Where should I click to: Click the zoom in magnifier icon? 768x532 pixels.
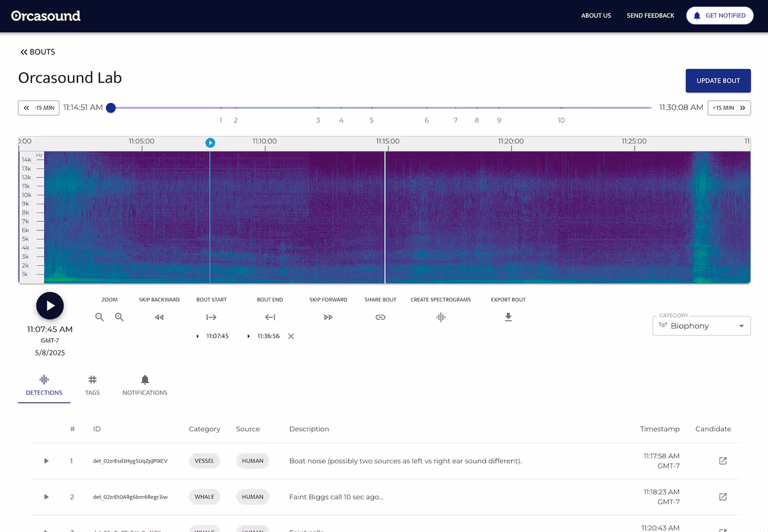coord(119,317)
